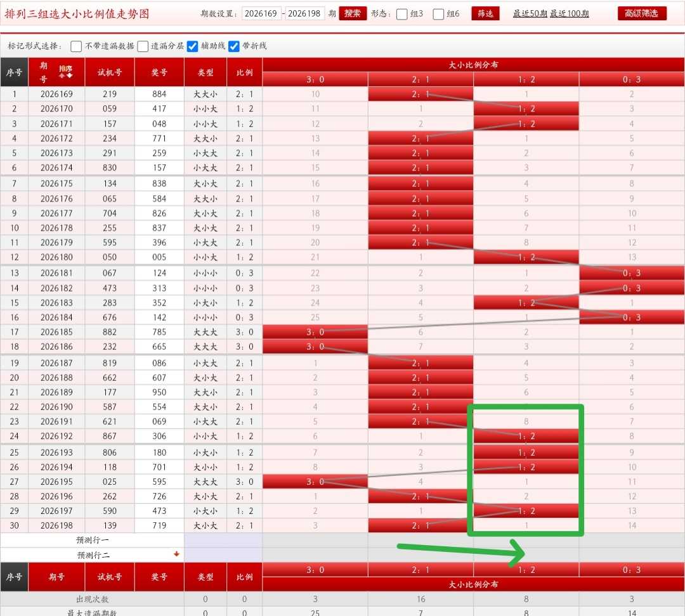Enable 不带遗漏数据 checkbox
The width and height of the screenshot is (685, 616).
(x=76, y=46)
